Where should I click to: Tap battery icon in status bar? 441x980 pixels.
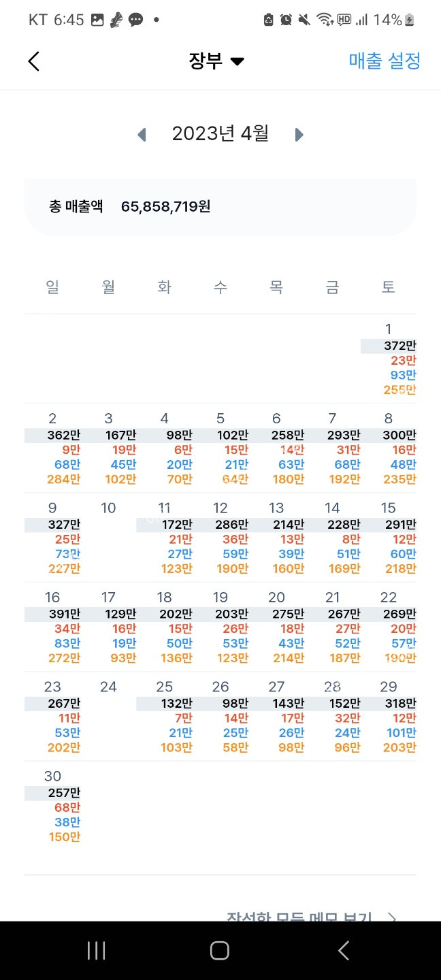click(x=410, y=20)
